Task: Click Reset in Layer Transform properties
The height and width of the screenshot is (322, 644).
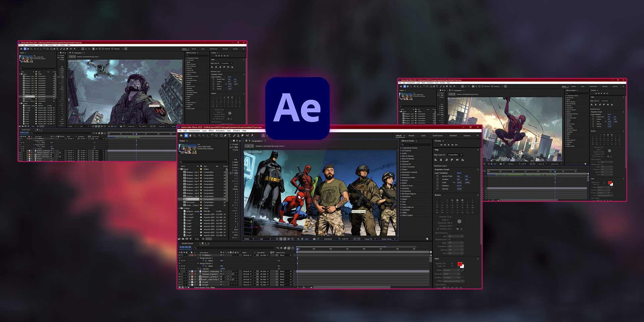Action: click(459, 173)
